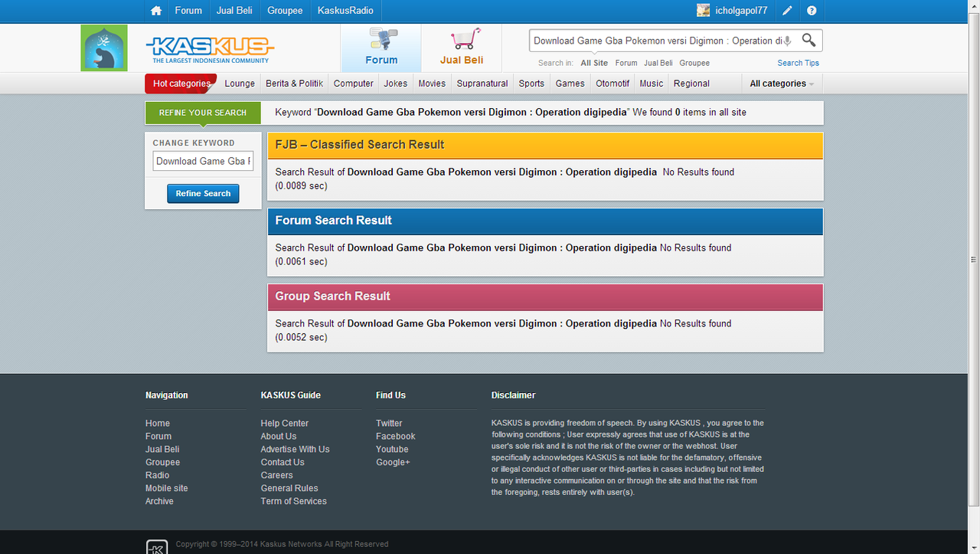Open the user avatar for icholgapol77

point(703,11)
